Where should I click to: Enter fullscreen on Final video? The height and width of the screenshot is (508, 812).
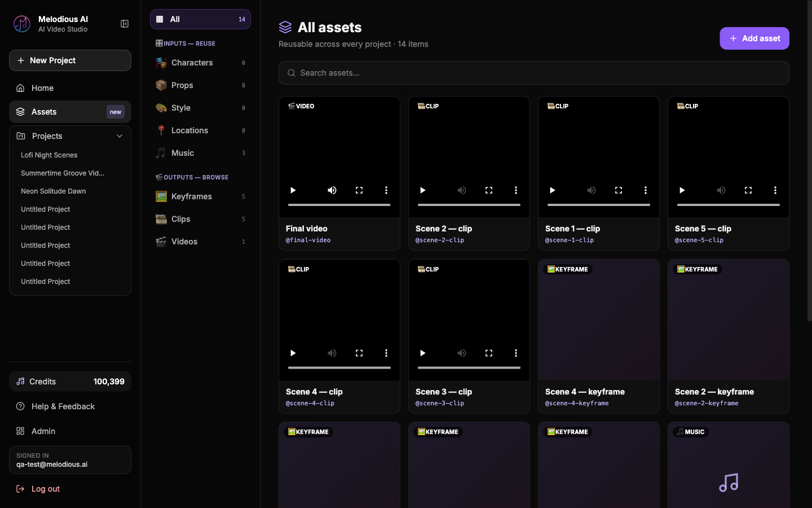coord(359,190)
